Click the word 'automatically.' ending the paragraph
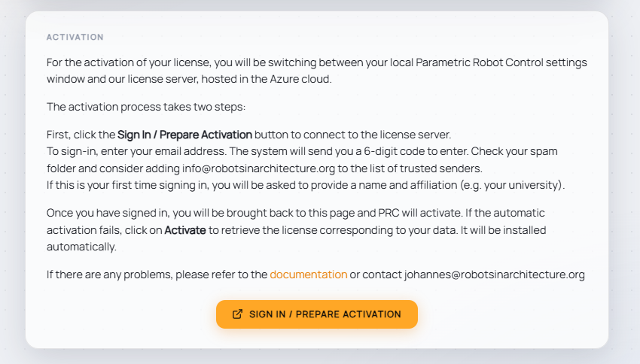The image size is (640, 364). [x=81, y=247]
